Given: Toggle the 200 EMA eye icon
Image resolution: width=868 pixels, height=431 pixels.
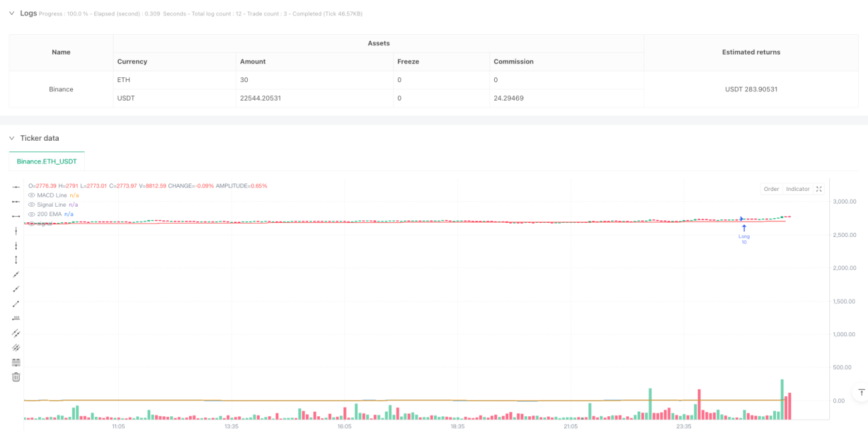Looking at the screenshot, I should pos(31,214).
